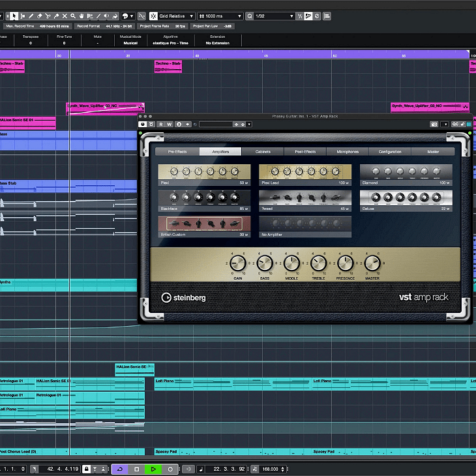Open the plugin QC quick controls button
The width and height of the screenshot is (476, 476).
(x=455, y=124)
